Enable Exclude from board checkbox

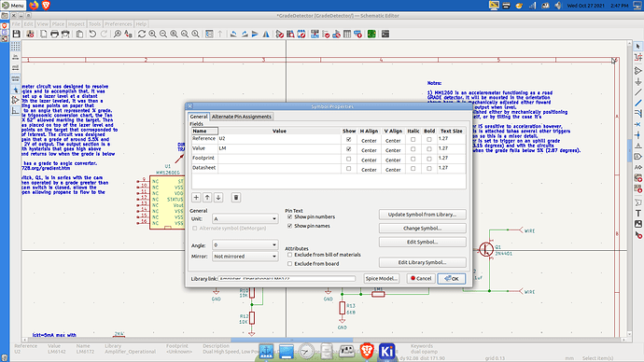click(290, 263)
